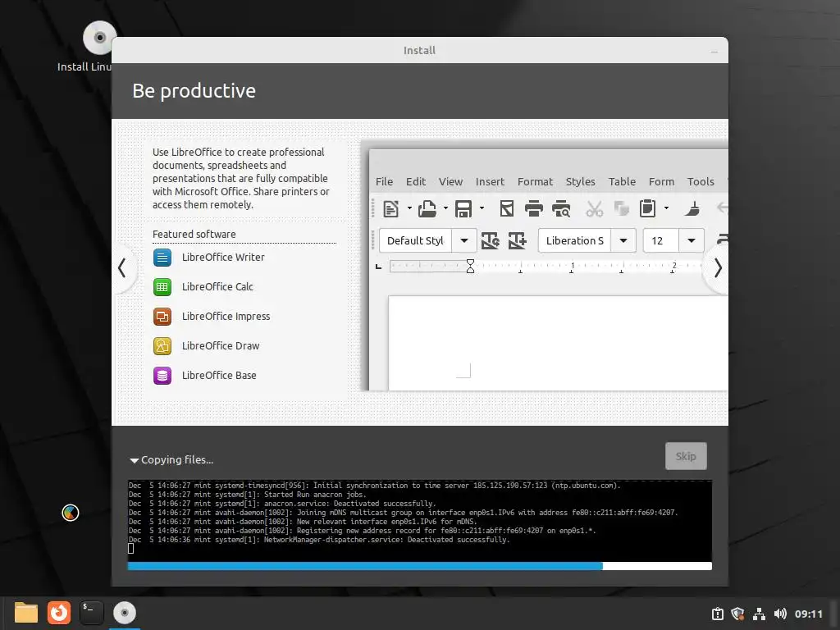Open the volume speaker tray icon

[x=780, y=614]
